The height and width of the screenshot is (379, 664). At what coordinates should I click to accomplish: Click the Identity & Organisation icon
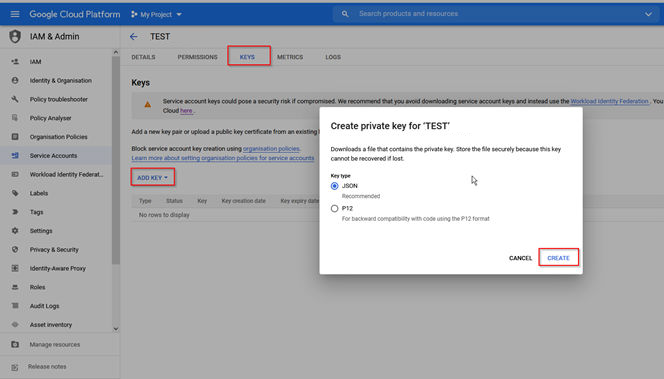click(x=15, y=80)
